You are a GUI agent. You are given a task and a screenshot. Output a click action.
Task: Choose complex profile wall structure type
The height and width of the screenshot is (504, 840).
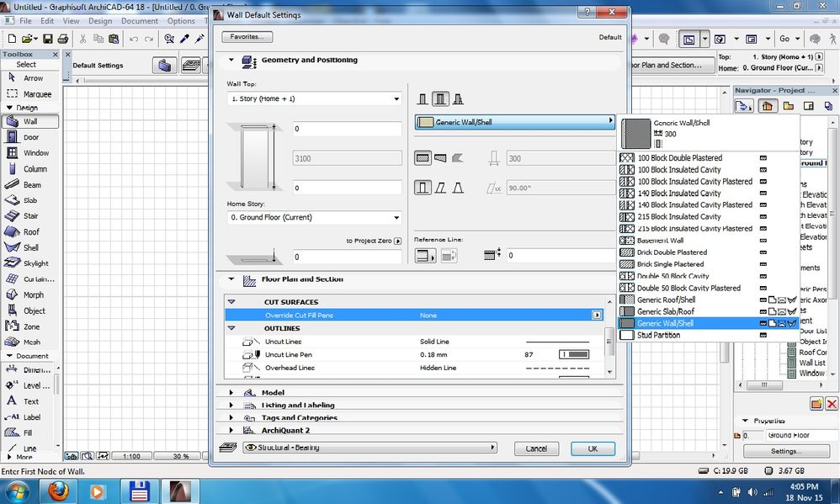click(x=458, y=99)
